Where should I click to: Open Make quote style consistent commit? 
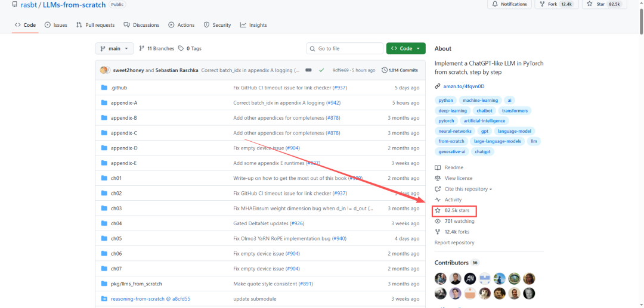[265, 284]
